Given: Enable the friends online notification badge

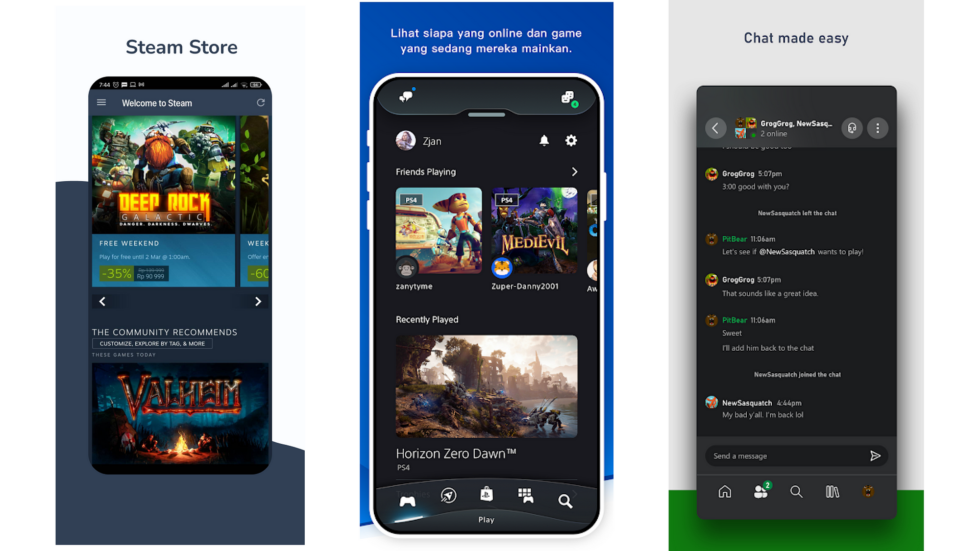Looking at the screenshot, I should click(761, 491).
